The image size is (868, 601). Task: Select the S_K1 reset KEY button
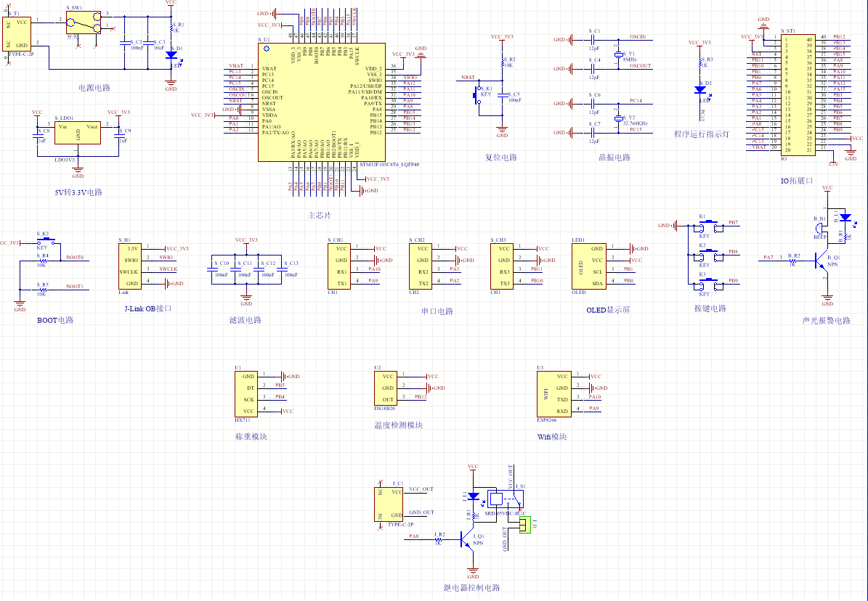pyautogui.click(x=476, y=95)
